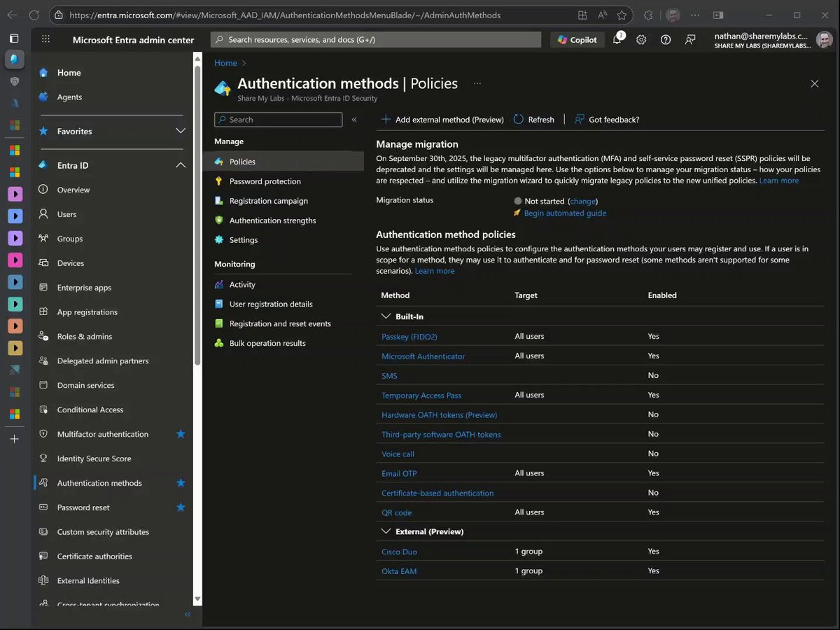Open the help question mark icon
The width and height of the screenshot is (840, 630).
coord(666,40)
